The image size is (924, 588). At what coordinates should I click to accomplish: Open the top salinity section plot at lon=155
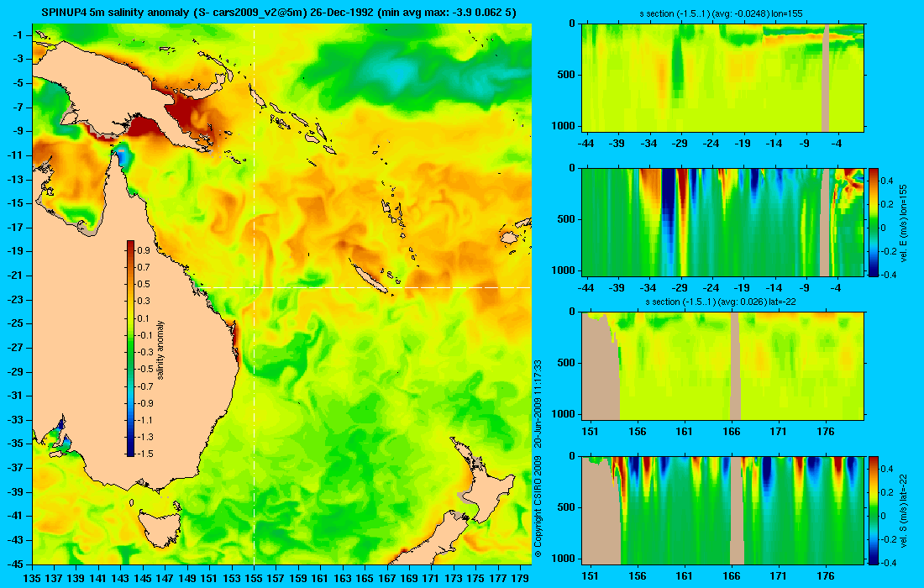coord(723,78)
